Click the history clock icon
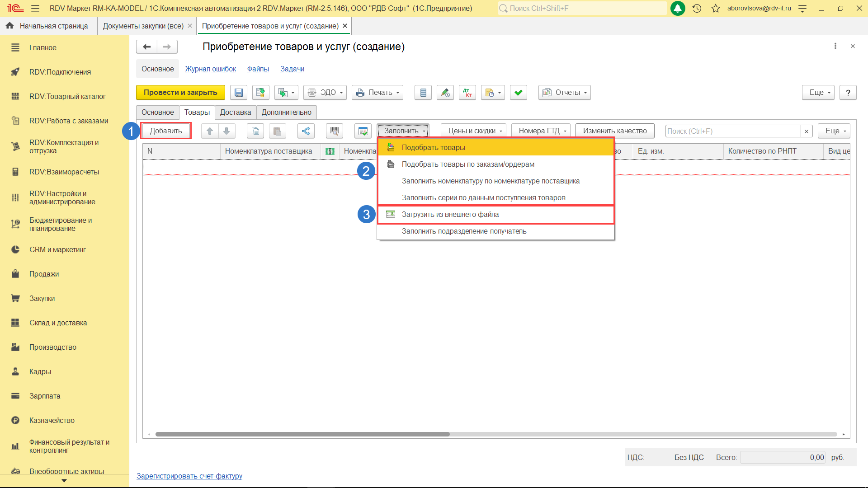Image resolution: width=868 pixels, height=488 pixels. (x=697, y=8)
